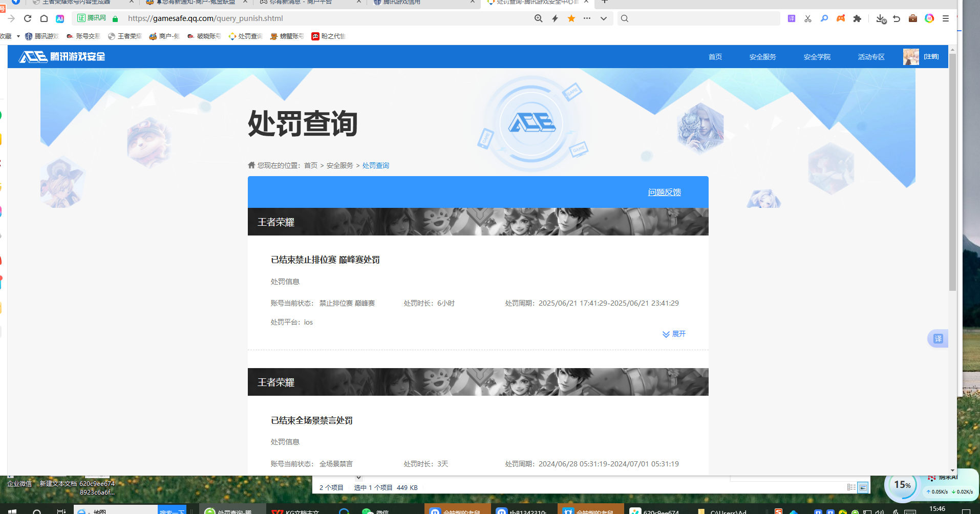Click the page vertical scrollbar thumb
This screenshot has height=514, width=980.
(952, 172)
